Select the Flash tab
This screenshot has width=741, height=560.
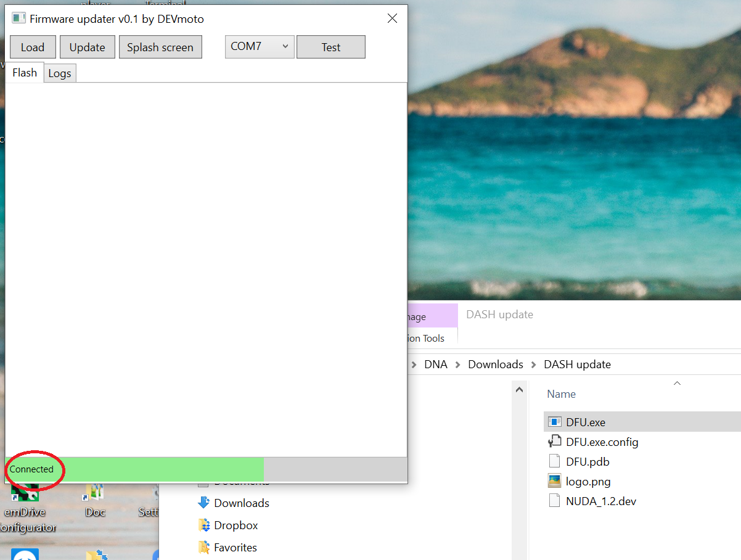point(25,73)
